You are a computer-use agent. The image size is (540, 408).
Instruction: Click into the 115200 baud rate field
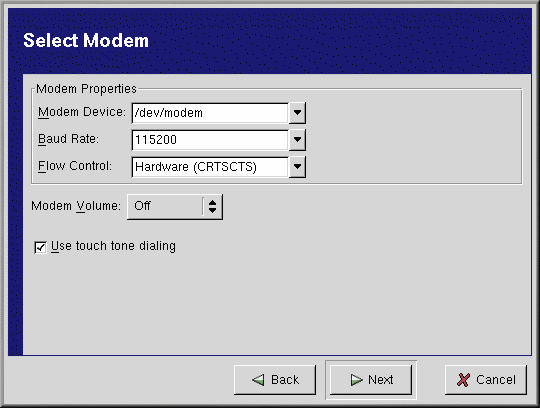(x=210, y=139)
